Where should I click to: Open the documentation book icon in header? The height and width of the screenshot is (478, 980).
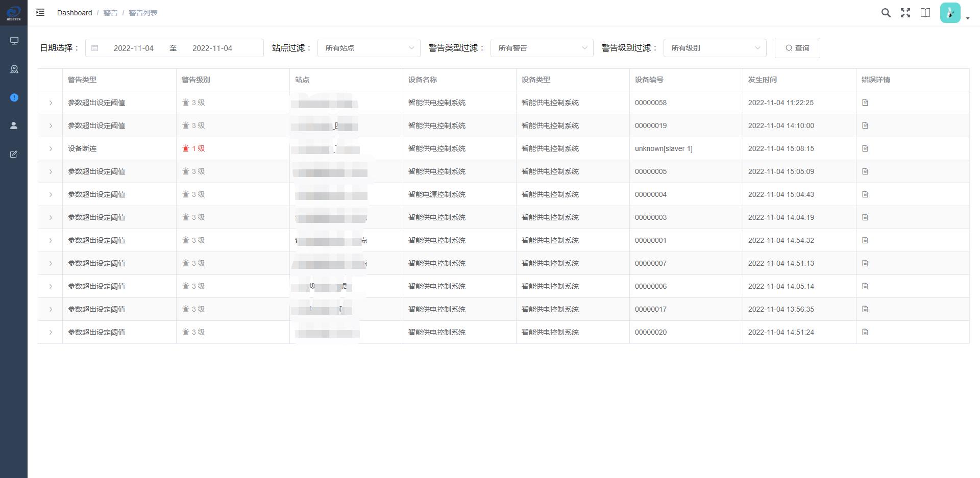coord(925,13)
